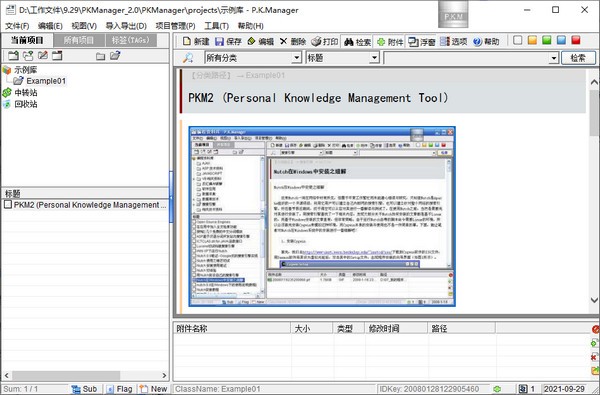Screen dimensions: 600x395
Task: Open 浮窗 floating window icon
Action: [x=413, y=42]
